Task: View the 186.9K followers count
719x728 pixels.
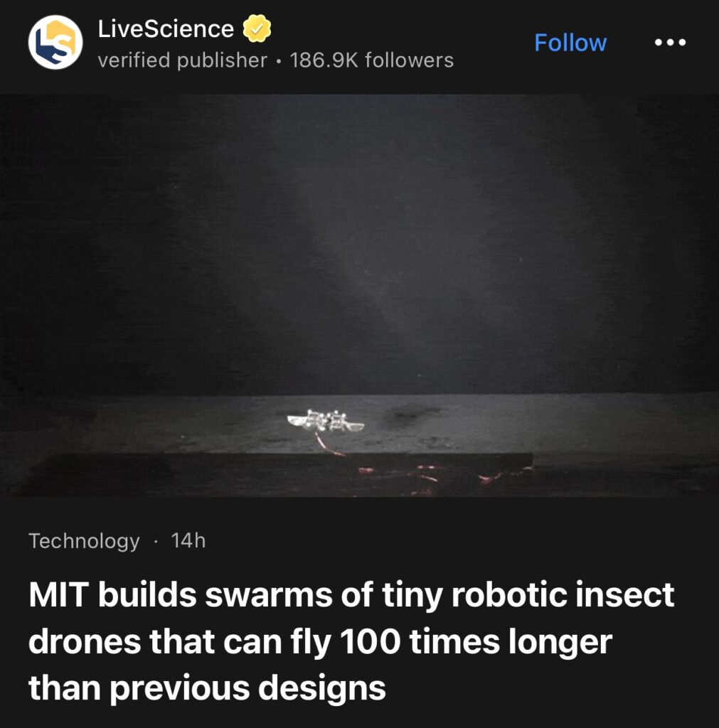Action: coord(371,60)
